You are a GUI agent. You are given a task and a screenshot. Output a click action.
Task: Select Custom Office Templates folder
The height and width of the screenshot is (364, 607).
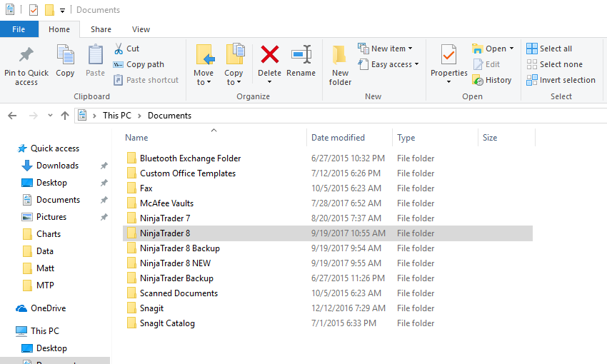(x=188, y=173)
